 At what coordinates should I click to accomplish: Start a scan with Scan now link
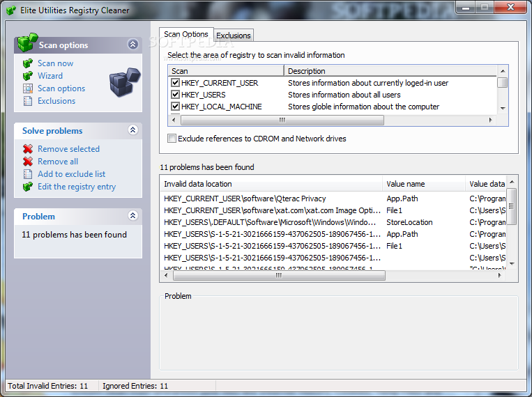coord(55,63)
